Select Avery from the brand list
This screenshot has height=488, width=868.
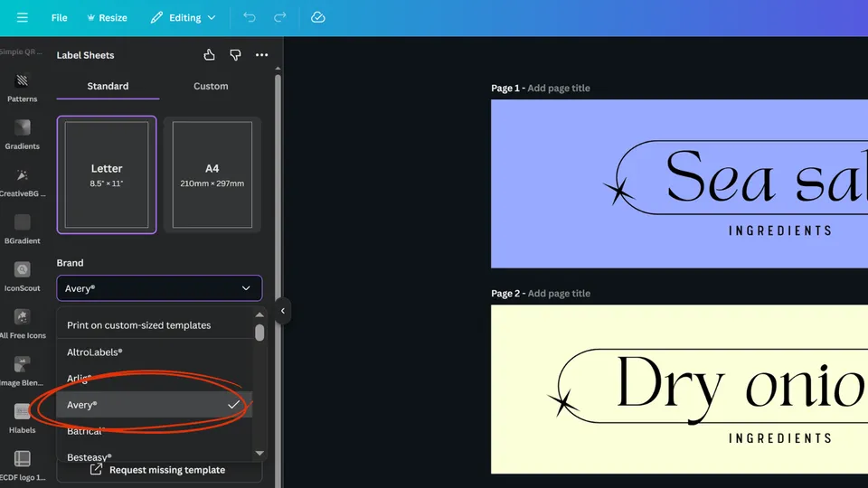(x=155, y=405)
